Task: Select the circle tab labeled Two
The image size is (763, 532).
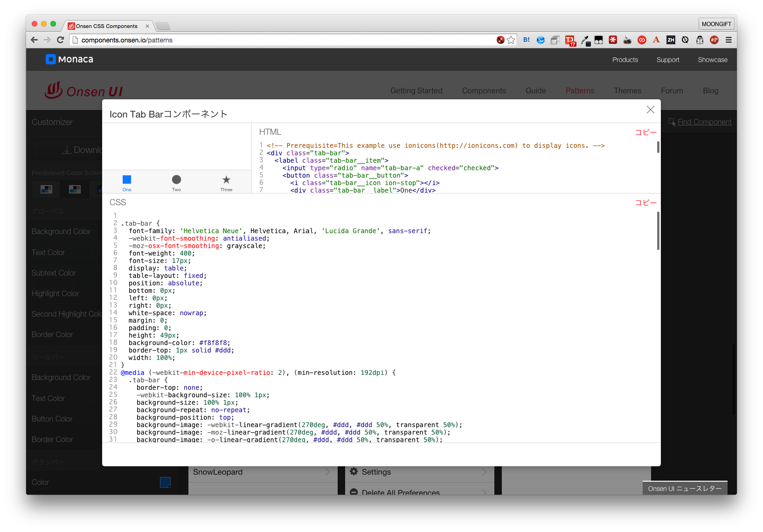Action: (x=176, y=182)
